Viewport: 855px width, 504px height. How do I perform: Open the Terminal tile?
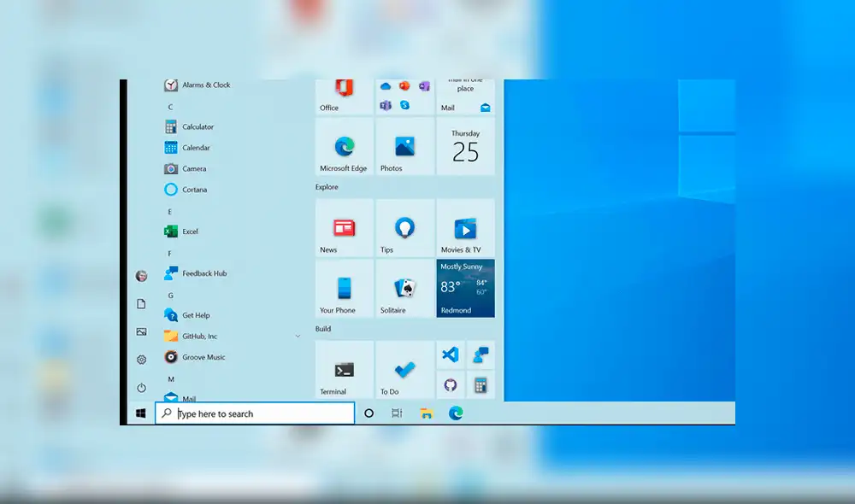[343, 369]
